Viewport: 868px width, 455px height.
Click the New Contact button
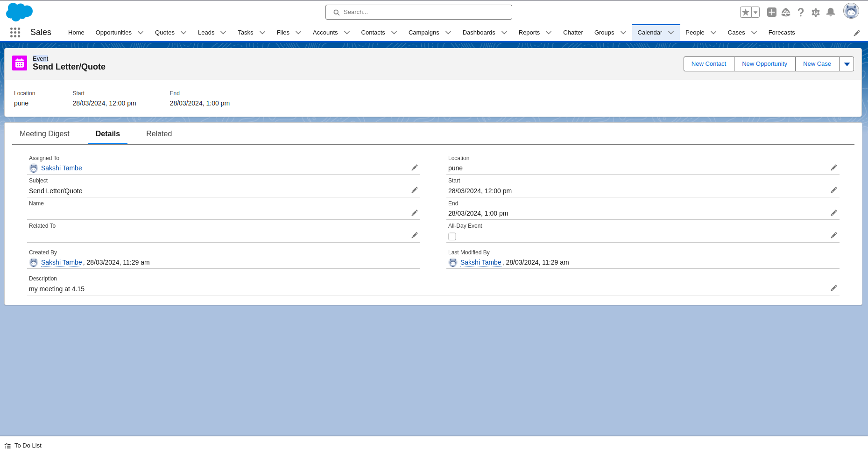coord(709,64)
